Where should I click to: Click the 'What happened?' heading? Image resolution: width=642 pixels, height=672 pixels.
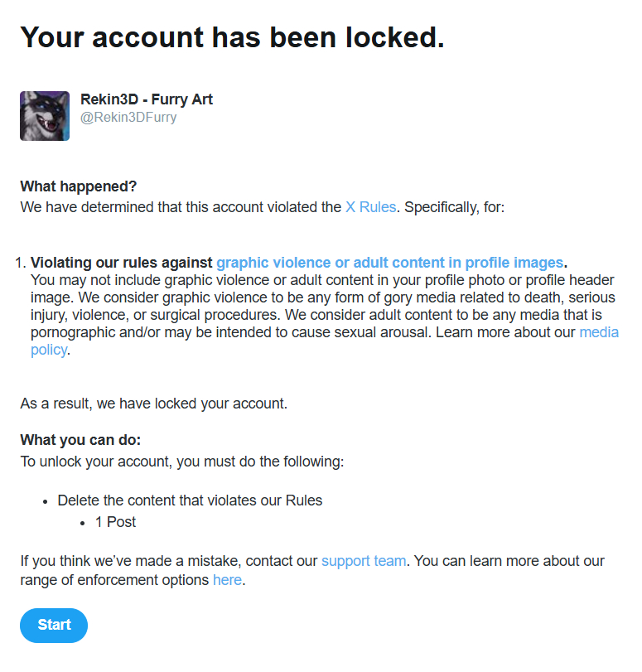coord(79,186)
